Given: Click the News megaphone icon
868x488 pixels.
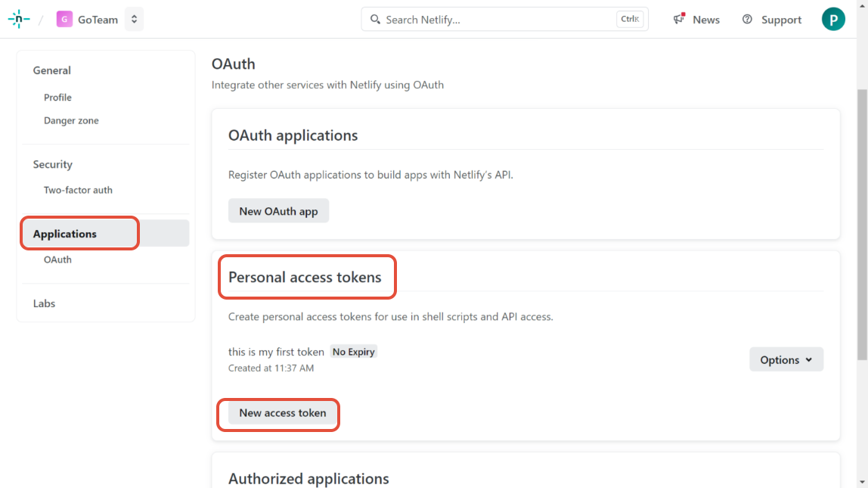Looking at the screenshot, I should (679, 20).
